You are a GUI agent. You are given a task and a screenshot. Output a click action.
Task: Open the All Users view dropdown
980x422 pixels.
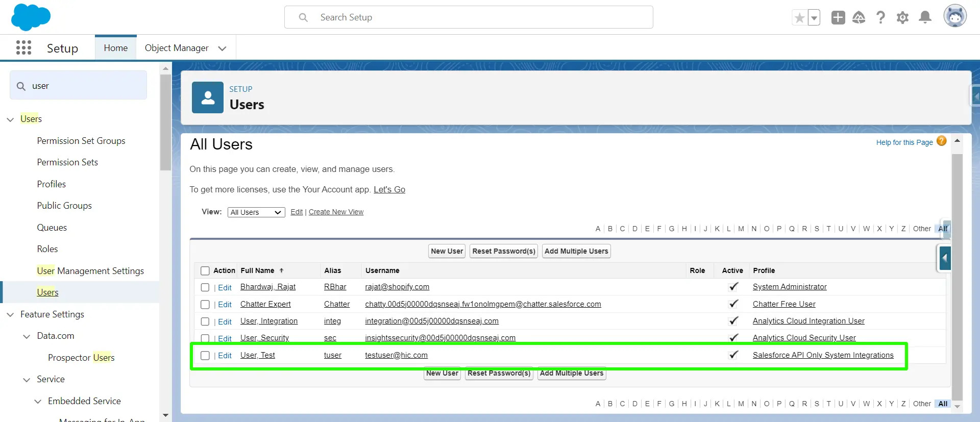click(256, 212)
